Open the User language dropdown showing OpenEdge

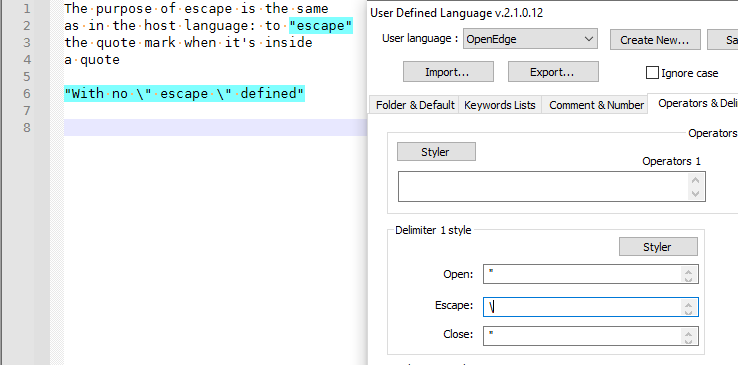(530, 39)
